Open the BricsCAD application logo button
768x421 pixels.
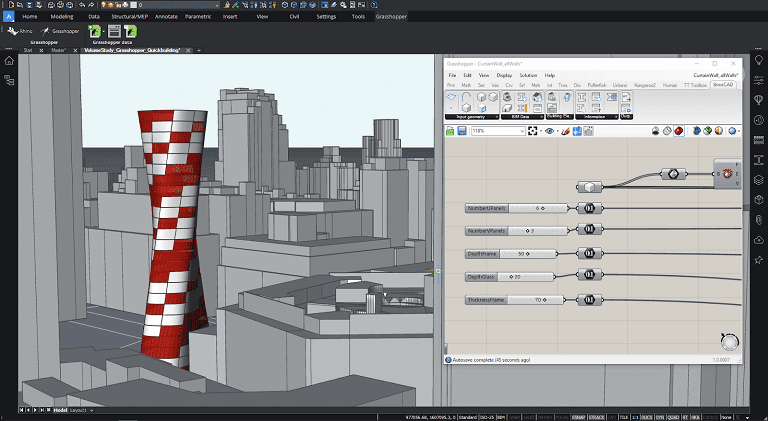coord(9,16)
